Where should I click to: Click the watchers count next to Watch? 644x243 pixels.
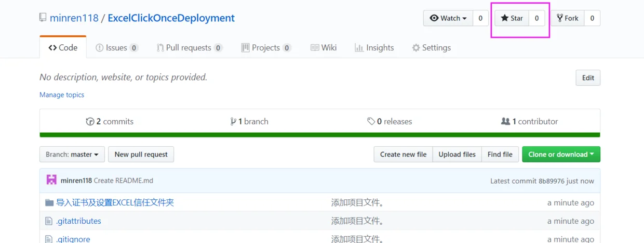[480, 18]
